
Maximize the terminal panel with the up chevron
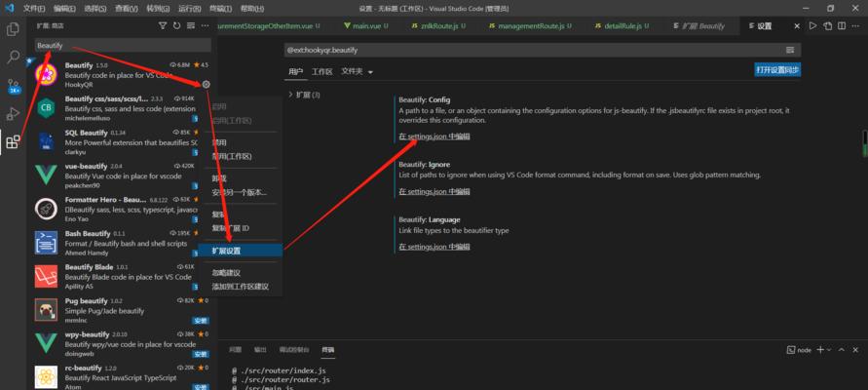(x=842, y=350)
